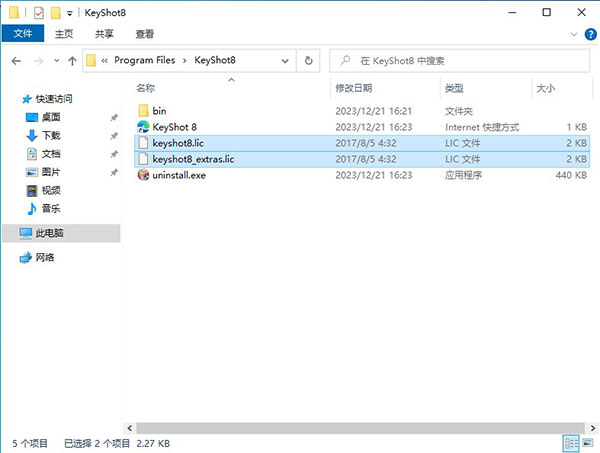Unpin Desktop (桌面) pin icon
Screen dimensions: 600x453
(114, 117)
